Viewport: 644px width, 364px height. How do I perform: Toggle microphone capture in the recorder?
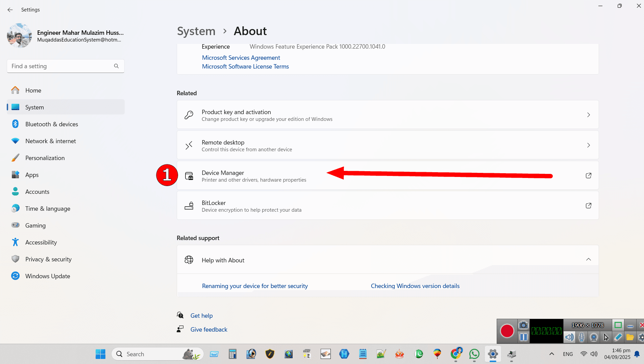[581, 337]
